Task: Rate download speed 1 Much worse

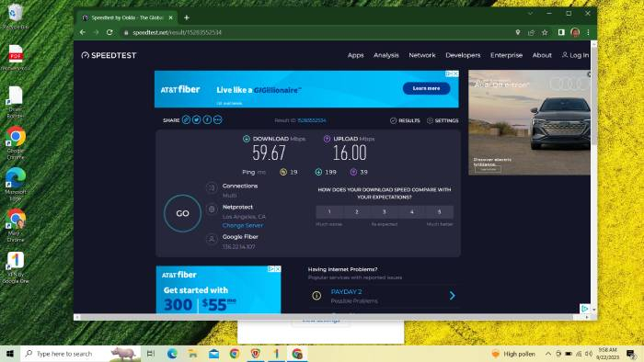Action: pyautogui.click(x=329, y=212)
